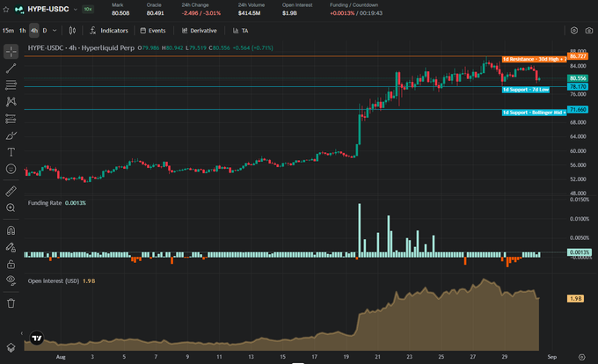The width and height of the screenshot is (598, 364).
Task: Select the ruler measure tool
Action: coord(11,191)
